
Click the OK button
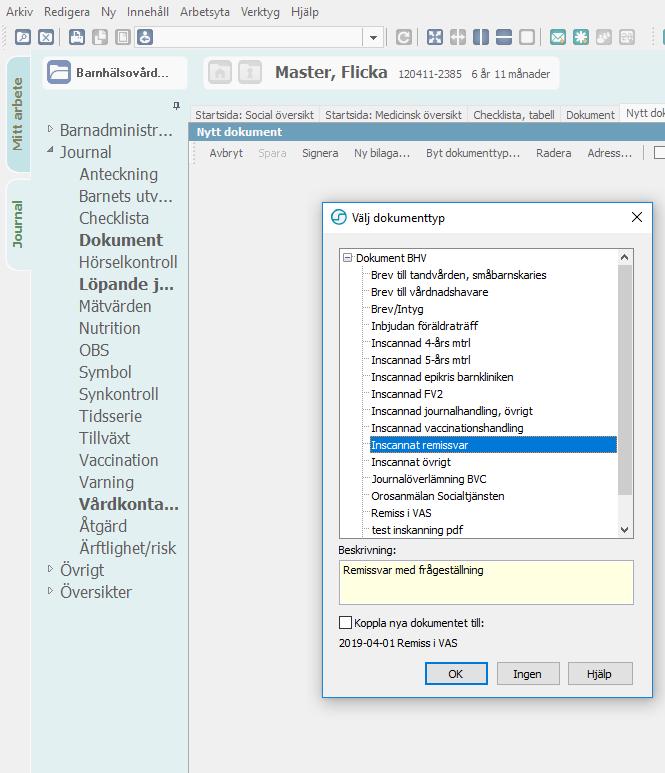(456, 673)
